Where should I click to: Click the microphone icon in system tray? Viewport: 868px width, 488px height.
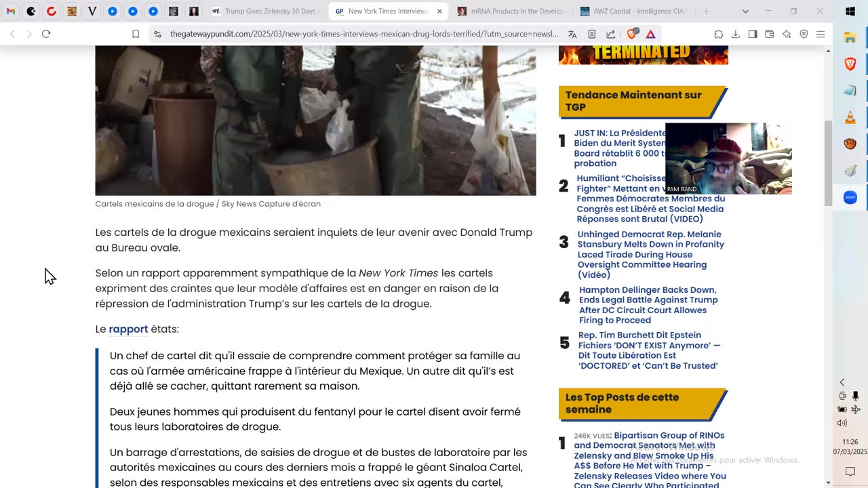856,396
